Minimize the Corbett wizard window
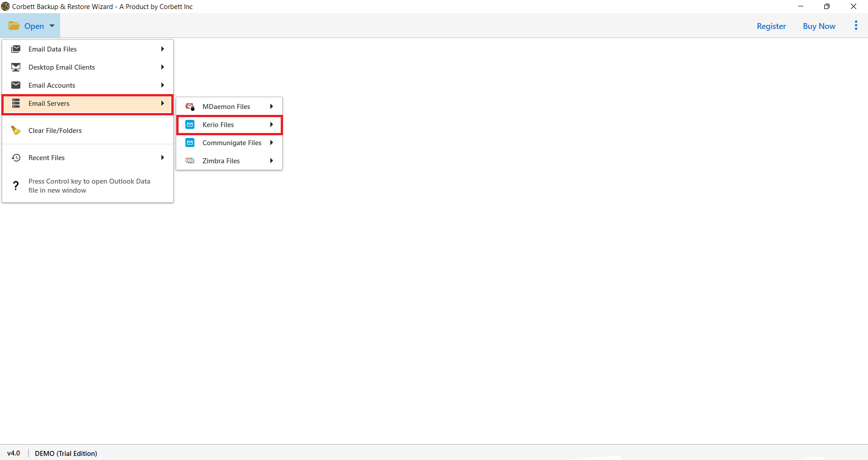Screen dimensions: 868x460 tap(801, 6)
